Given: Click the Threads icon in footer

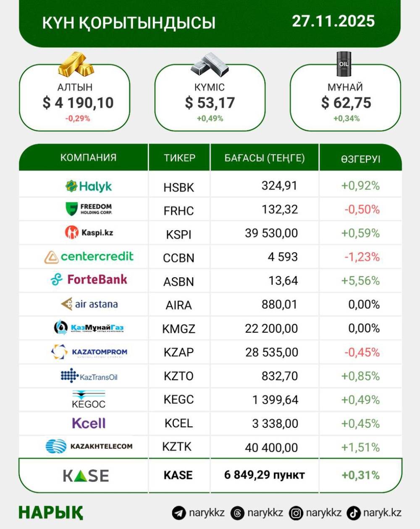Looking at the screenshot, I should click(238, 513).
